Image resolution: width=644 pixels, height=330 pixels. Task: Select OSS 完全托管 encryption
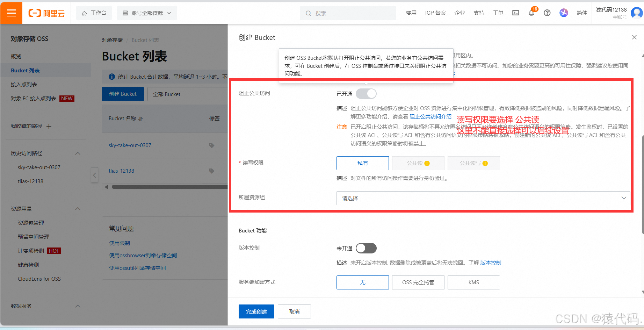click(418, 282)
